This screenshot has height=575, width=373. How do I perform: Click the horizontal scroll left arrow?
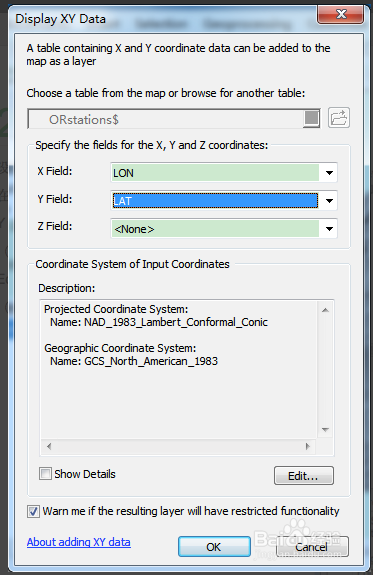pyautogui.click(x=49, y=446)
